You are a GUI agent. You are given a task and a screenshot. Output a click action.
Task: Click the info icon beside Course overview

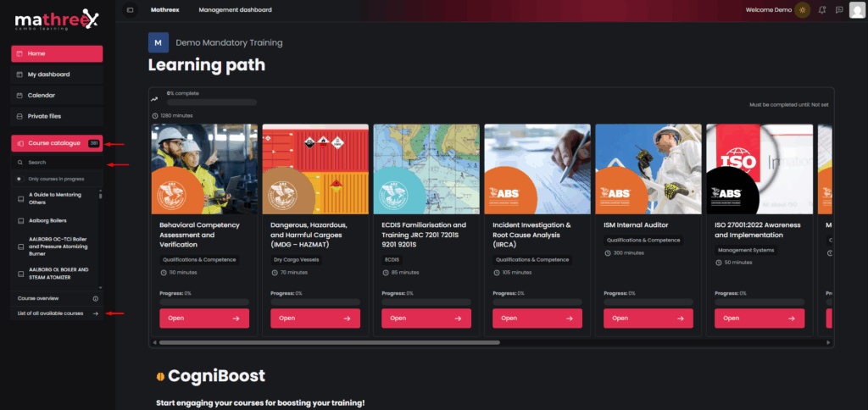tap(95, 298)
